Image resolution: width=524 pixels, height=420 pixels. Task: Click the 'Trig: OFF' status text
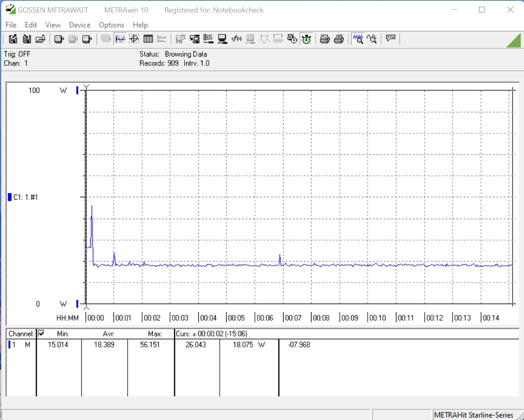coord(17,54)
